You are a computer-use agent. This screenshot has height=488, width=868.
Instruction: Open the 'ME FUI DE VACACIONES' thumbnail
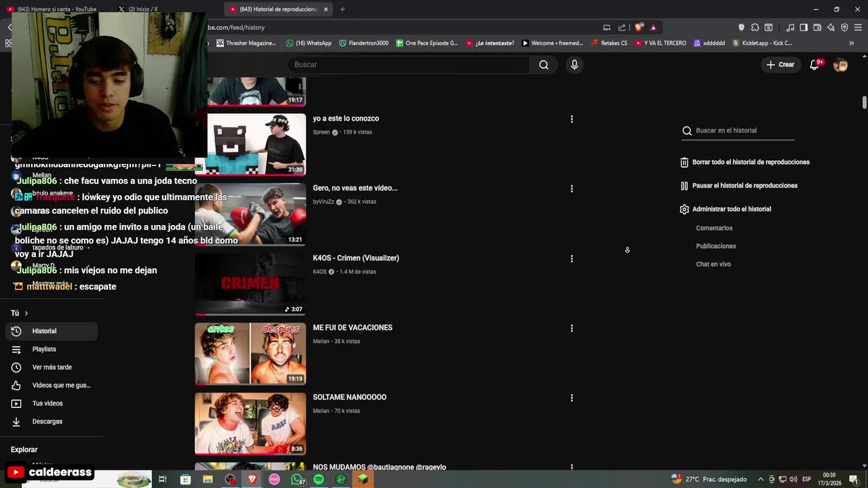click(250, 354)
